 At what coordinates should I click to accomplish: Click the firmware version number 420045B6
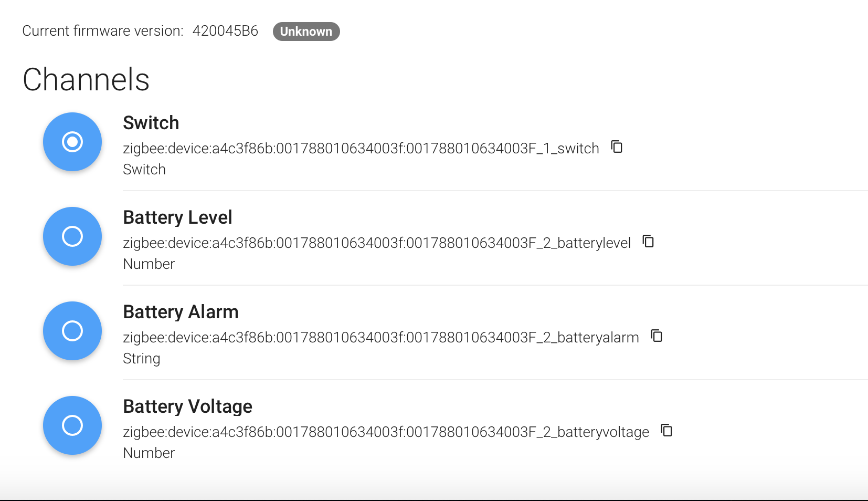[x=225, y=31]
